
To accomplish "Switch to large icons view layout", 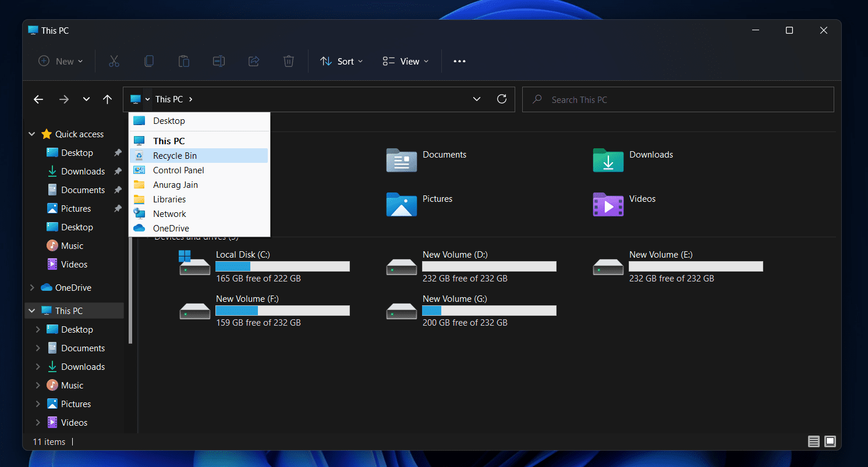I will click(x=830, y=441).
